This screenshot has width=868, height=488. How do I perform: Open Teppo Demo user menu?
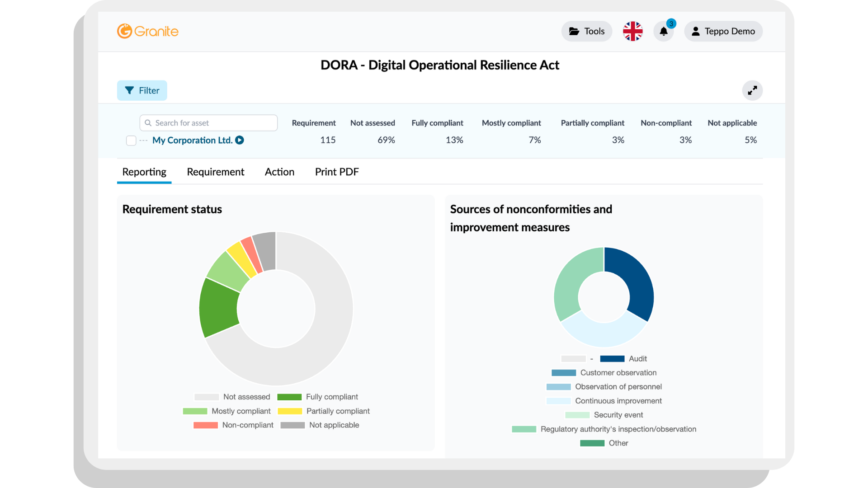723,31
